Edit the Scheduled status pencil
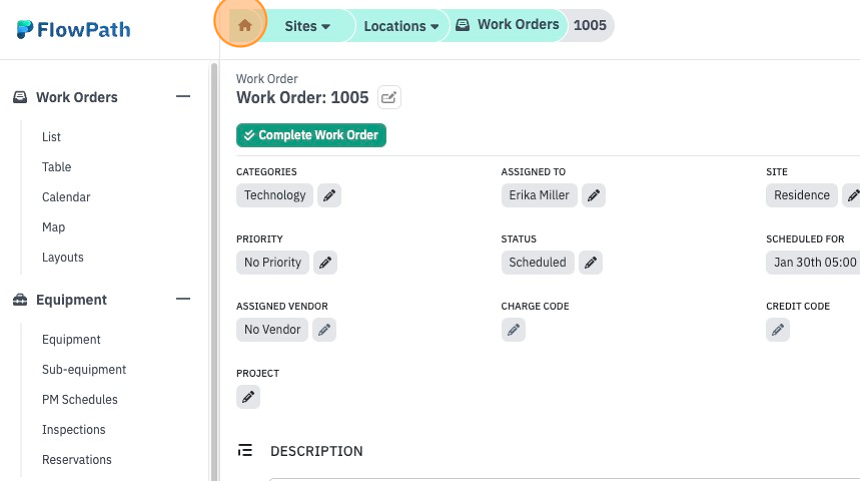860x481 pixels. pos(590,263)
